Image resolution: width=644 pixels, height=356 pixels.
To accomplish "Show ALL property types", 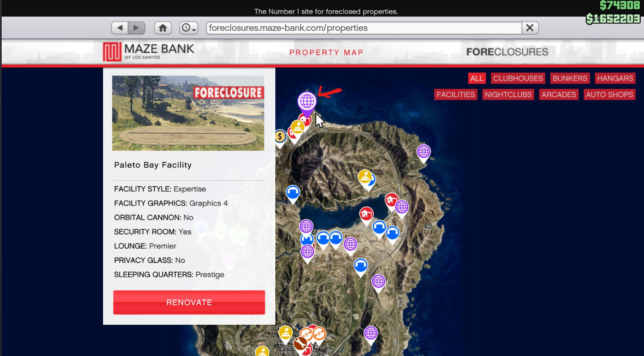I will [x=477, y=78].
